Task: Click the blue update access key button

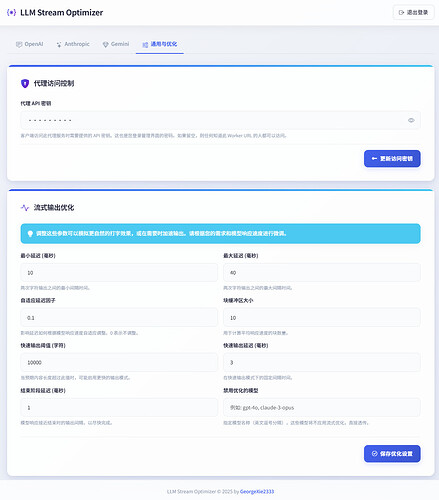Action: click(392, 159)
